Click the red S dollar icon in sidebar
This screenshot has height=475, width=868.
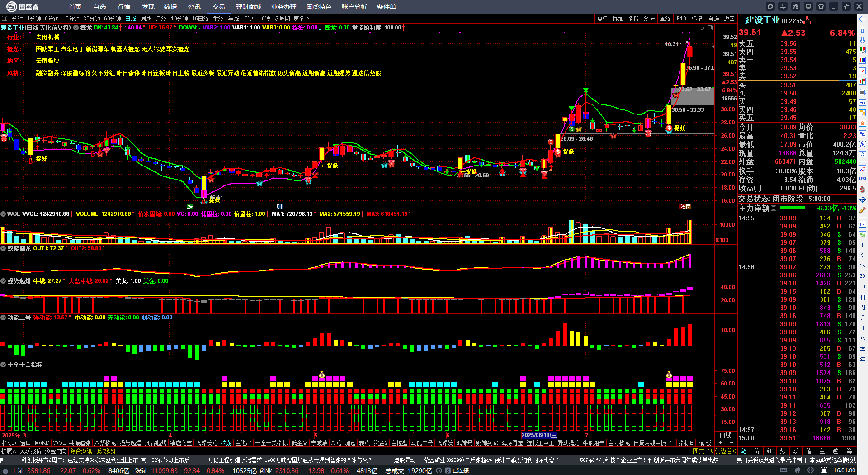tap(863, 189)
